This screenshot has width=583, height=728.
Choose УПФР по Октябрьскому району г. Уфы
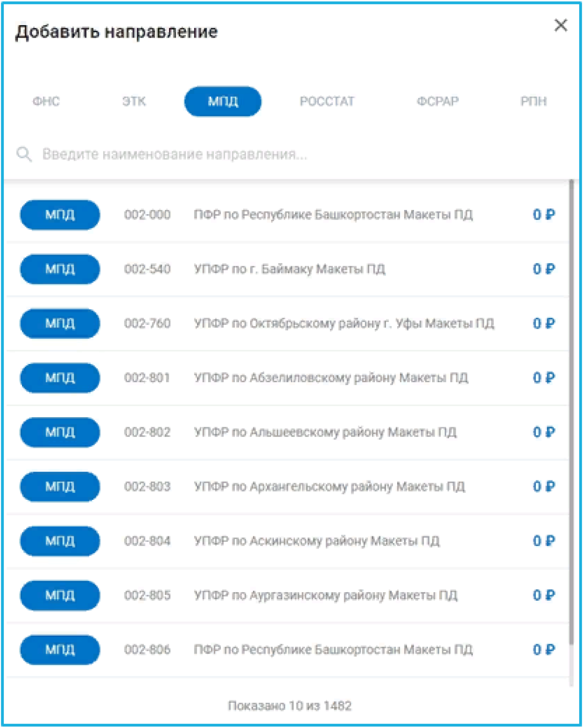pos(287,323)
